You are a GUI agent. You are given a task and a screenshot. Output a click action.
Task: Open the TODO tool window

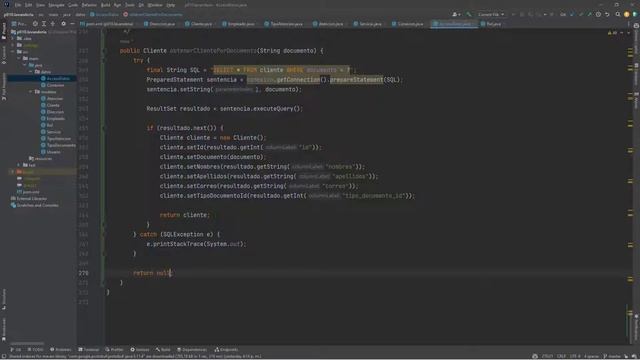35,349
